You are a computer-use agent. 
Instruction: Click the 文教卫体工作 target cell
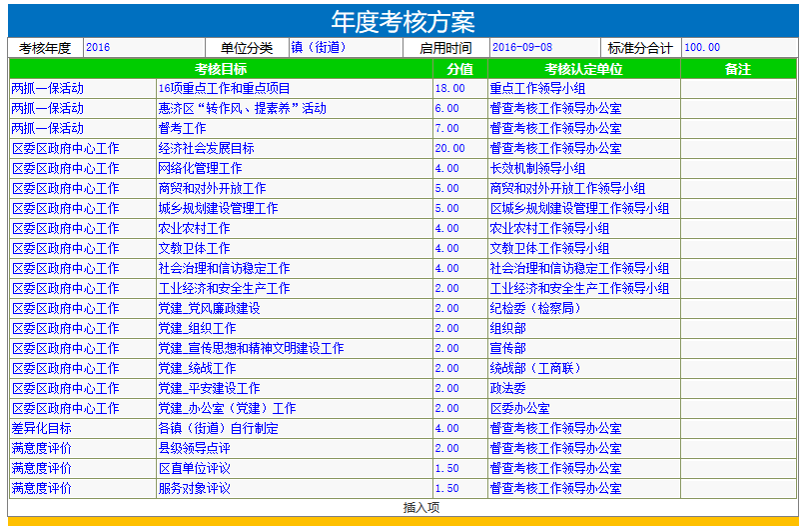294,248
